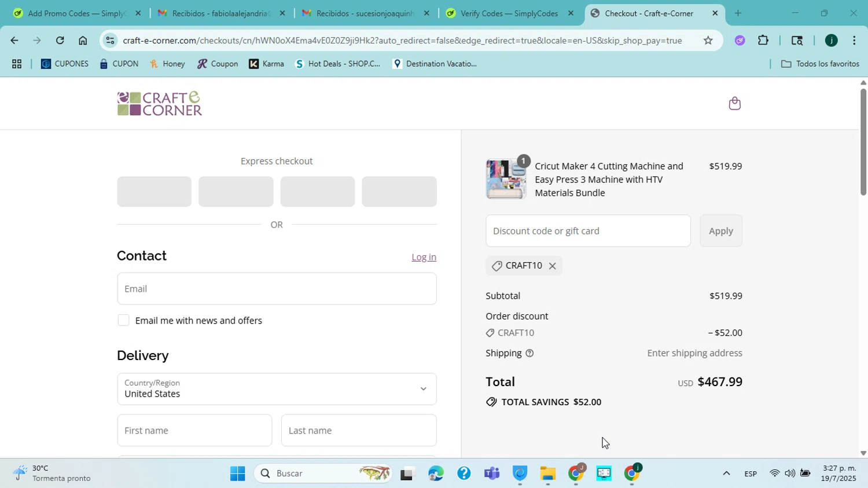The width and height of the screenshot is (868, 488).
Task: Open the Honey bookmark
Action: point(167,64)
